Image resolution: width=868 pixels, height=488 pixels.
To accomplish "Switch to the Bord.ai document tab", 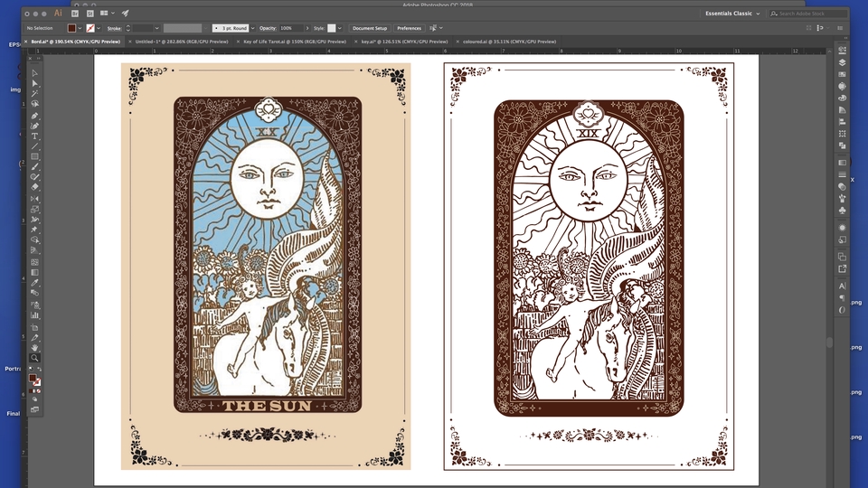I will click(x=76, y=42).
